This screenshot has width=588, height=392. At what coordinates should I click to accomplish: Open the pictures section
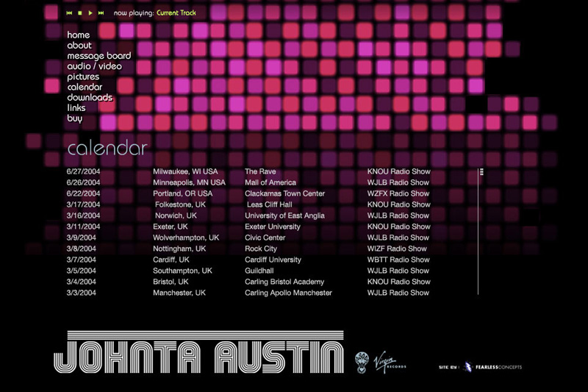point(83,76)
